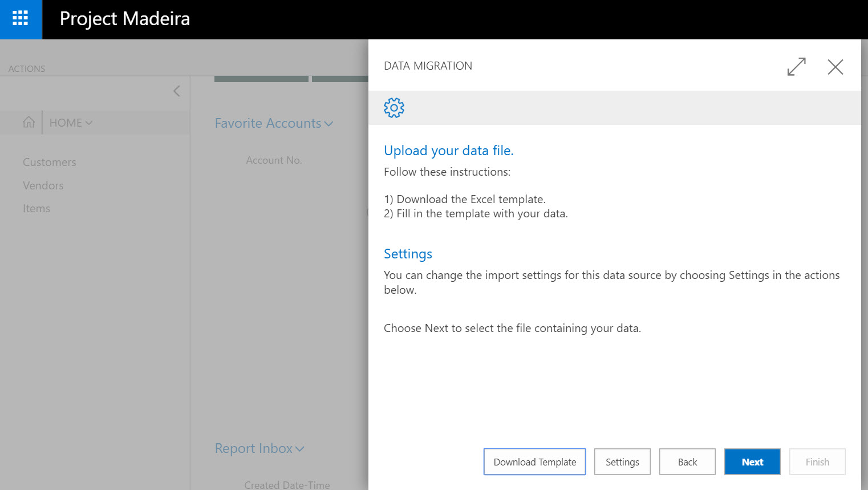
Task: Open Items in the navigation
Action: [36, 208]
